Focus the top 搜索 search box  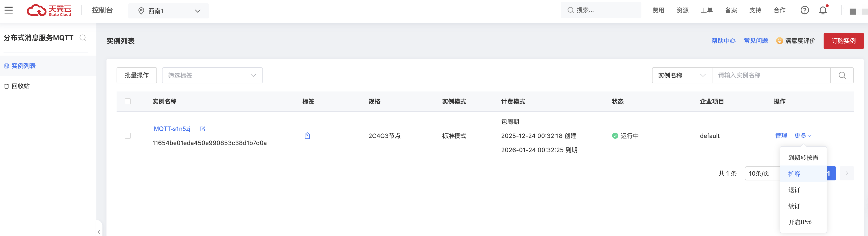point(601,10)
